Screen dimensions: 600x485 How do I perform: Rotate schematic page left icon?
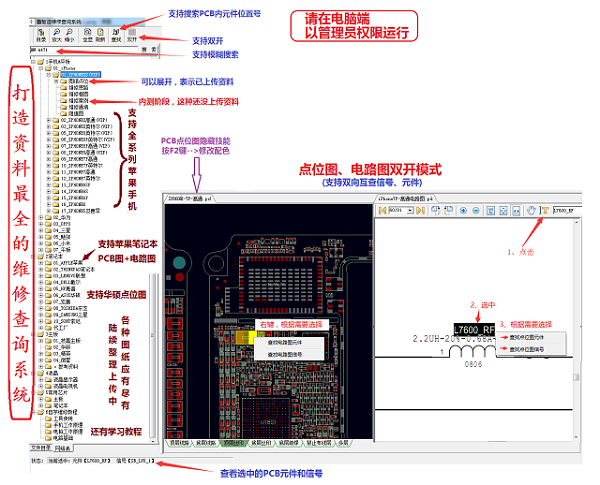(435, 210)
